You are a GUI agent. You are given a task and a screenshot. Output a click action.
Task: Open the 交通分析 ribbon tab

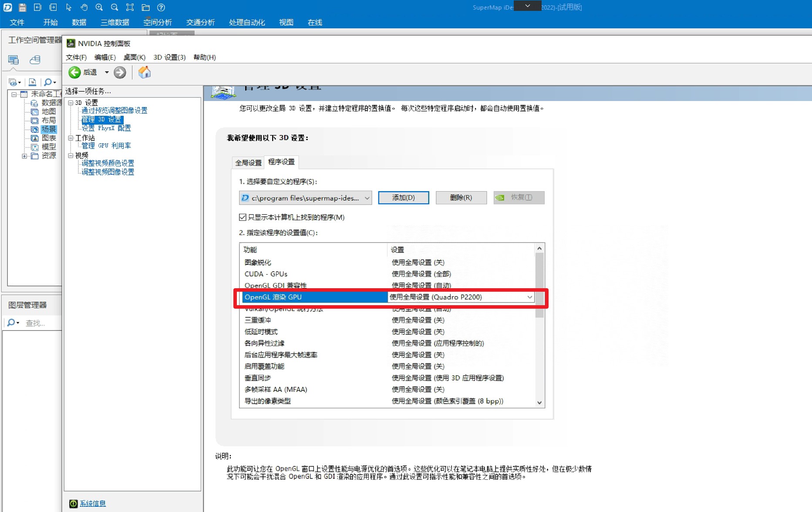click(200, 22)
